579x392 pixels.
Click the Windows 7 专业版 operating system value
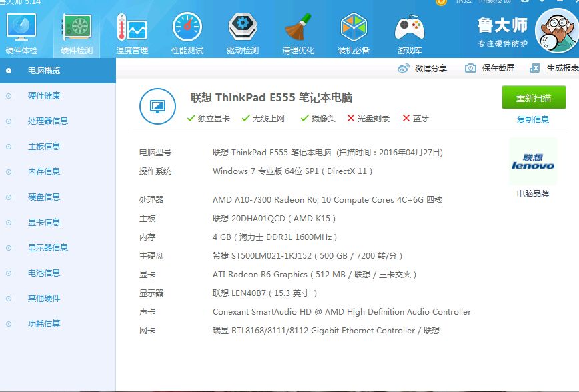(x=292, y=171)
